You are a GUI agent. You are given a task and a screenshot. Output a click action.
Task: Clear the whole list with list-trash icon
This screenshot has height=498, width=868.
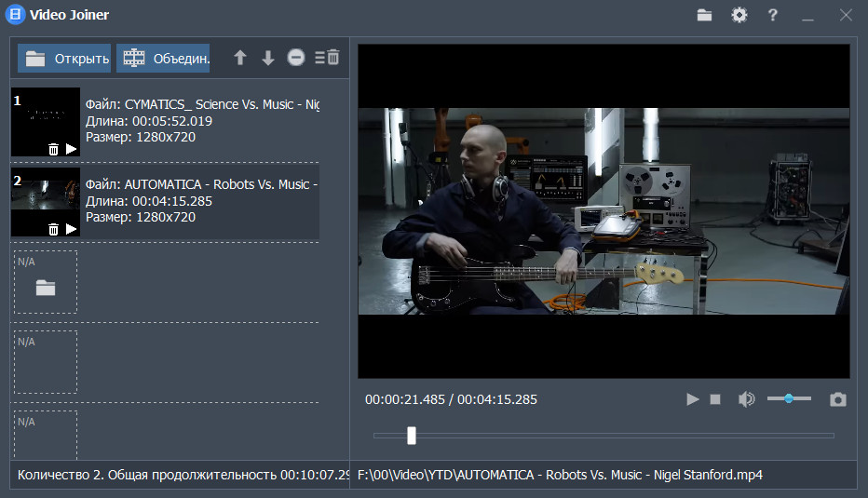(327, 58)
